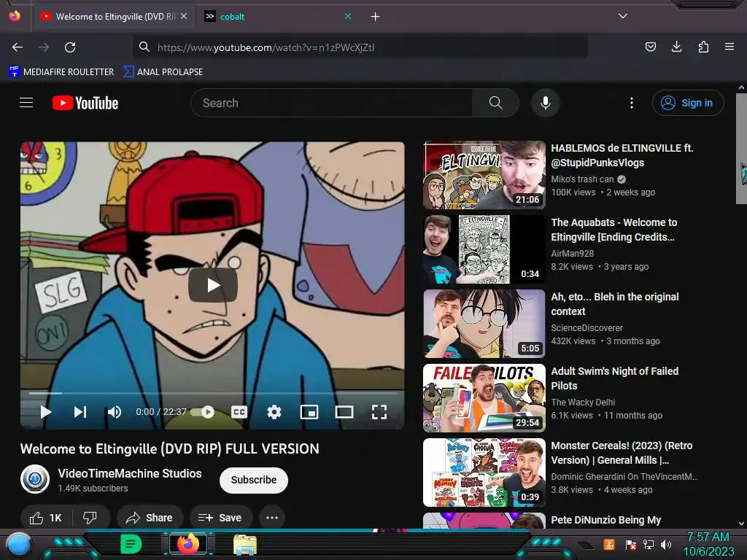Open Miko's trash can channel
Image resolution: width=747 pixels, height=560 pixels.
pos(582,179)
